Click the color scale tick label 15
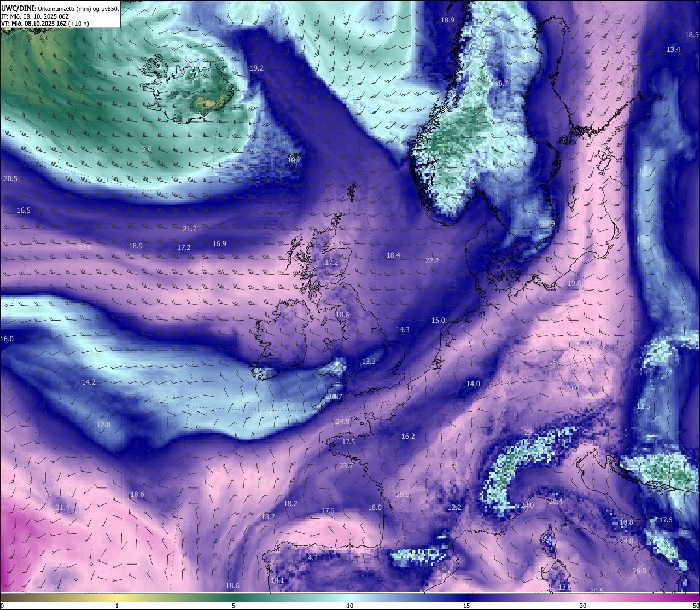This screenshot has height=610, width=700. point(466,606)
